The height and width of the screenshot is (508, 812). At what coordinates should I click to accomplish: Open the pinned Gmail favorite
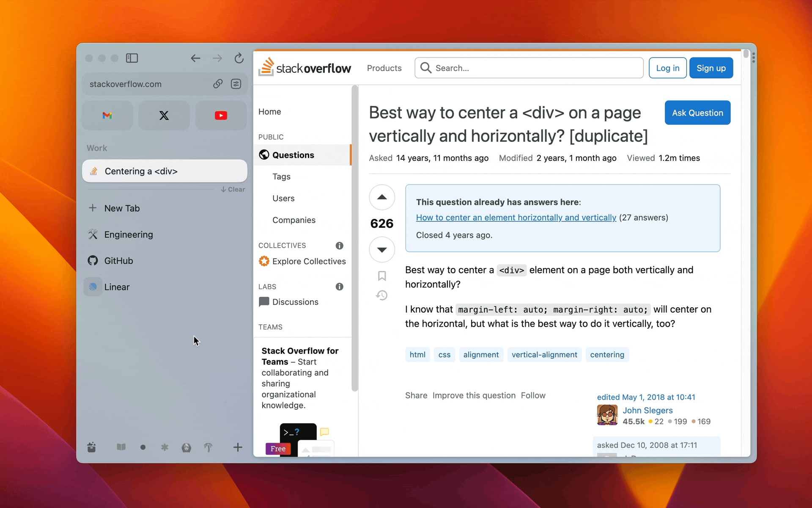pos(107,115)
